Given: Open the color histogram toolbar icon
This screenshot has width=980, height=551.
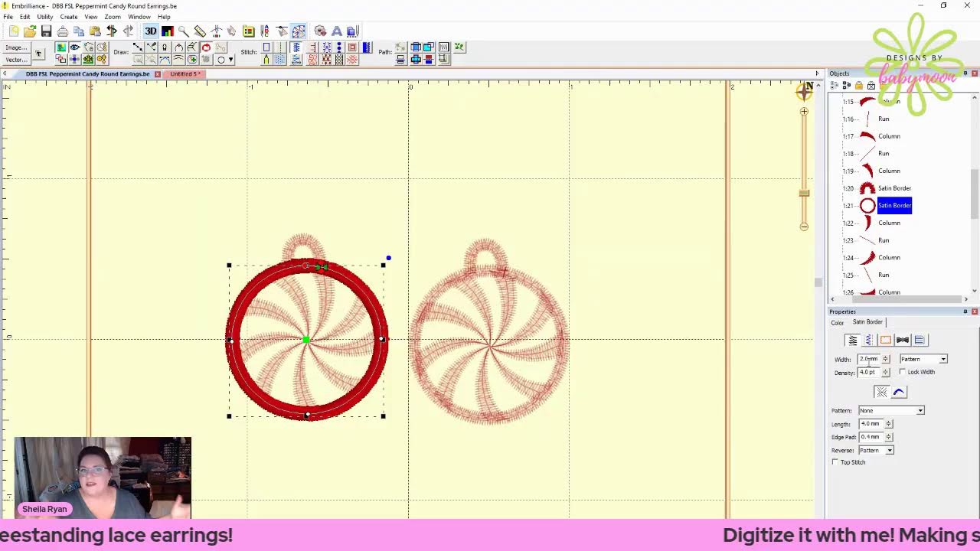Looking at the screenshot, I should pyautogui.click(x=167, y=31).
